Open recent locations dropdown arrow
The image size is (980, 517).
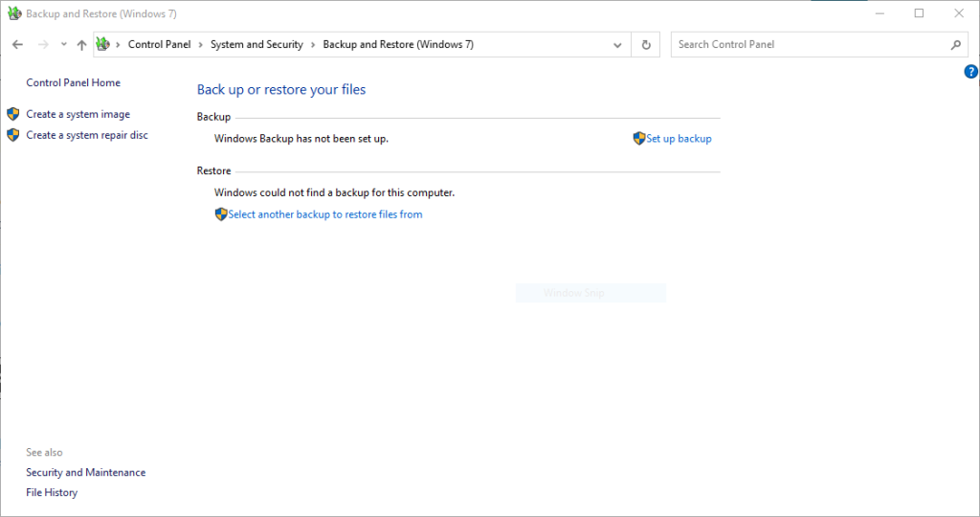(64, 44)
